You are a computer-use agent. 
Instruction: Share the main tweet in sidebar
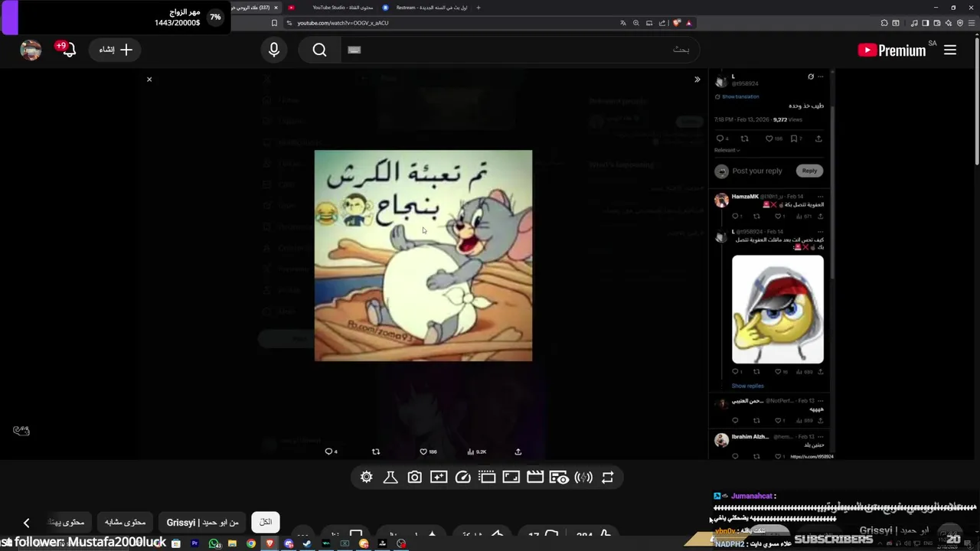[818, 139]
